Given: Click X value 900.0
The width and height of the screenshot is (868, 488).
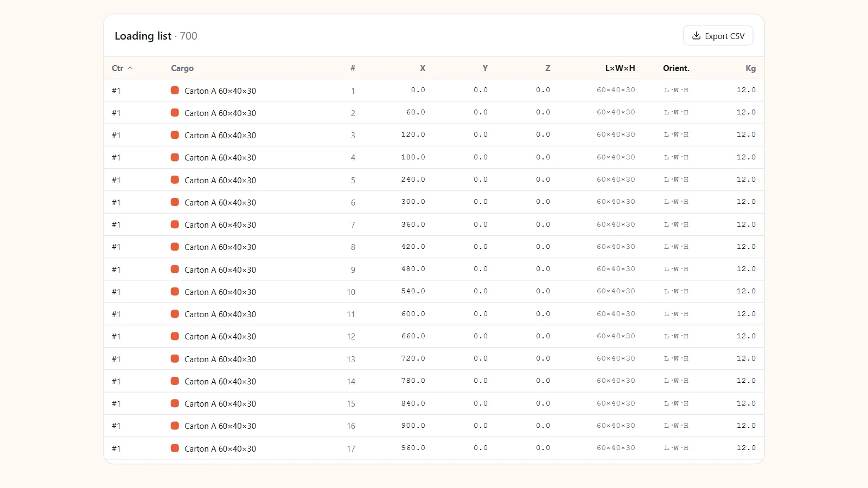Looking at the screenshot, I should [x=413, y=426].
